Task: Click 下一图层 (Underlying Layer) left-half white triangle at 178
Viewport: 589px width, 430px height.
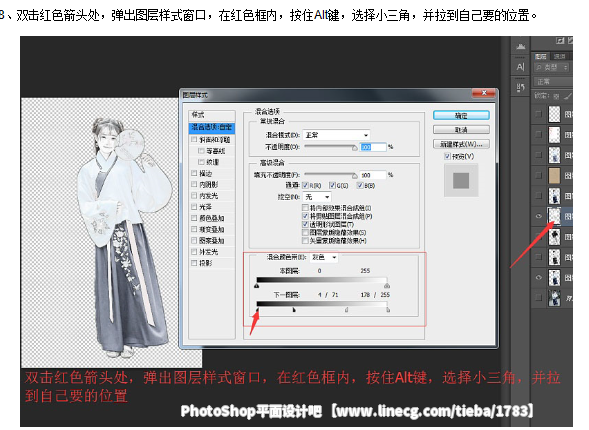Action: tap(346, 310)
